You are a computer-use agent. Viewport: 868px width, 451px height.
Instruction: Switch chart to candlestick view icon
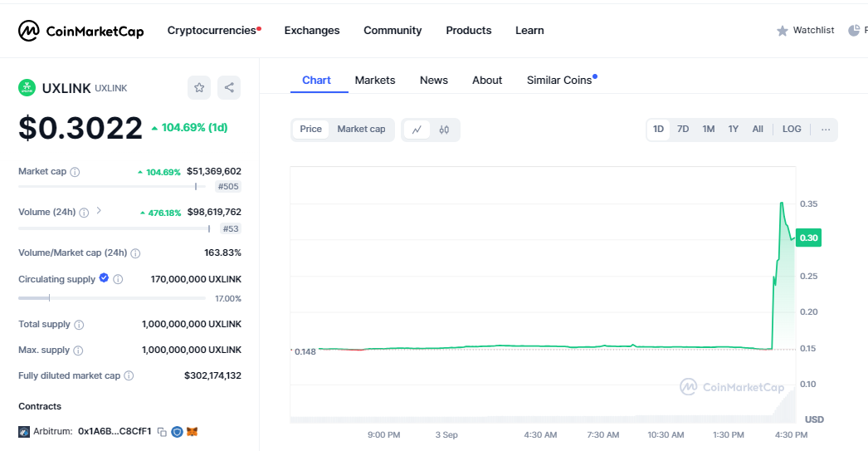pos(444,130)
